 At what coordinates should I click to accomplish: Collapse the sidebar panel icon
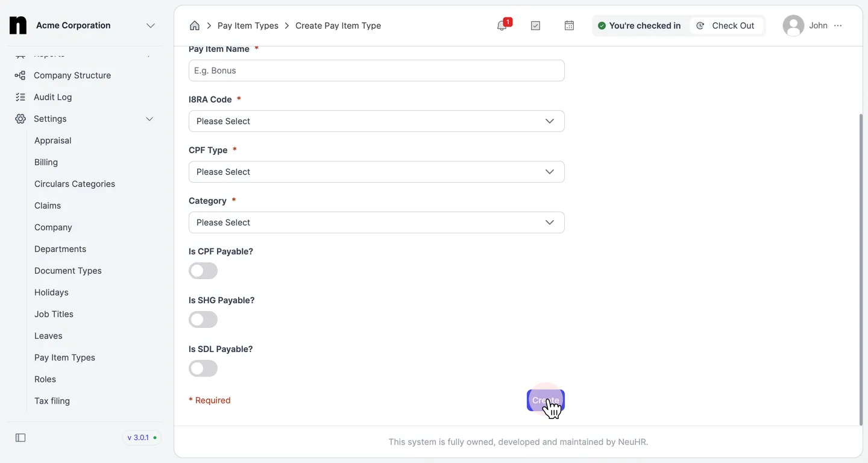click(20, 438)
